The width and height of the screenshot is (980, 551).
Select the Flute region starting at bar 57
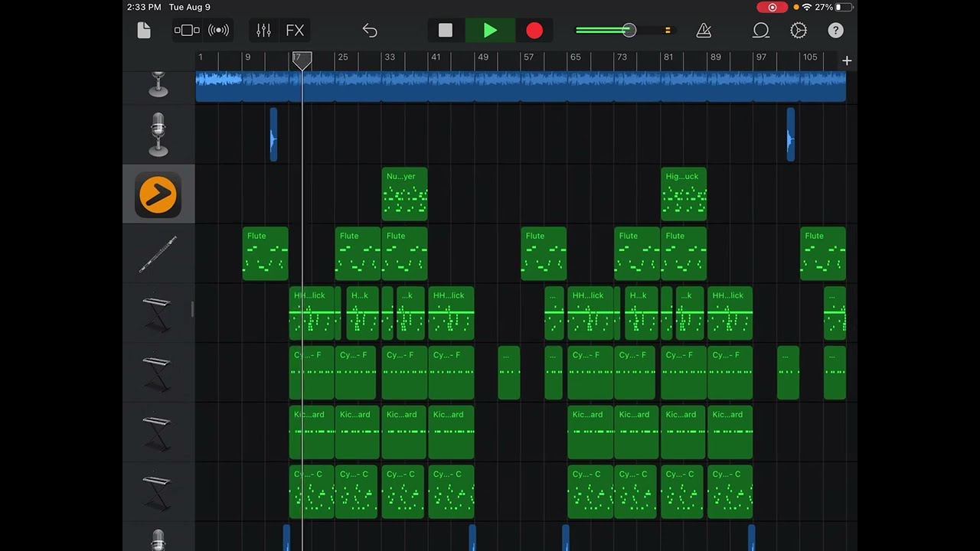(x=544, y=254)
